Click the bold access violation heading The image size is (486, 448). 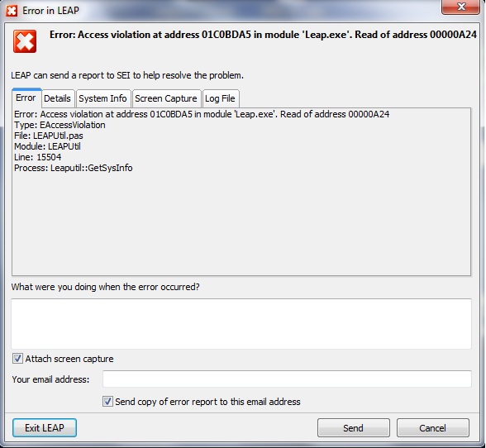coord(263,35)
